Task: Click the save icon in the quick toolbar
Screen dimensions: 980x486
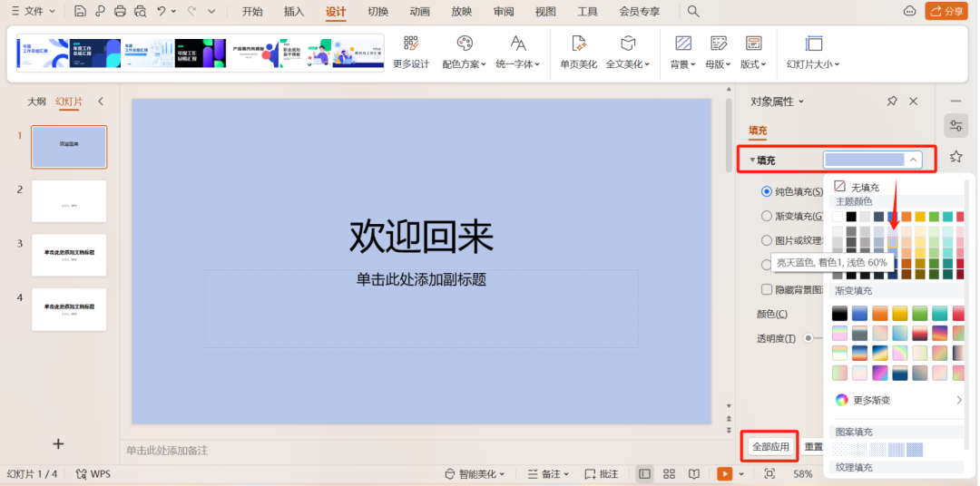Action: point(80,11)
